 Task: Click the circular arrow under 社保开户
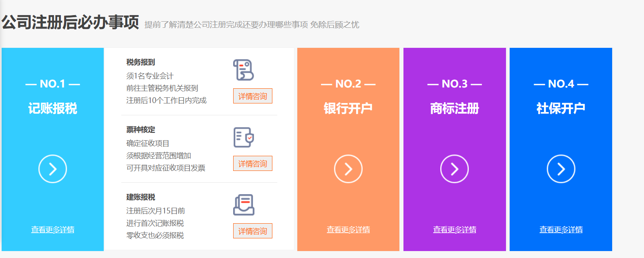pos(561,169)
